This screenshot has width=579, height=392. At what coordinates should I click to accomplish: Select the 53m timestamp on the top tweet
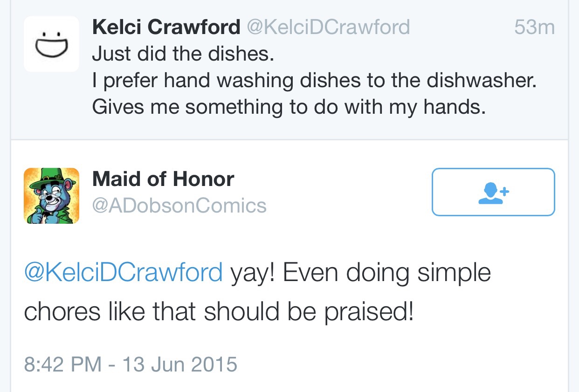[x=535, y=28]
